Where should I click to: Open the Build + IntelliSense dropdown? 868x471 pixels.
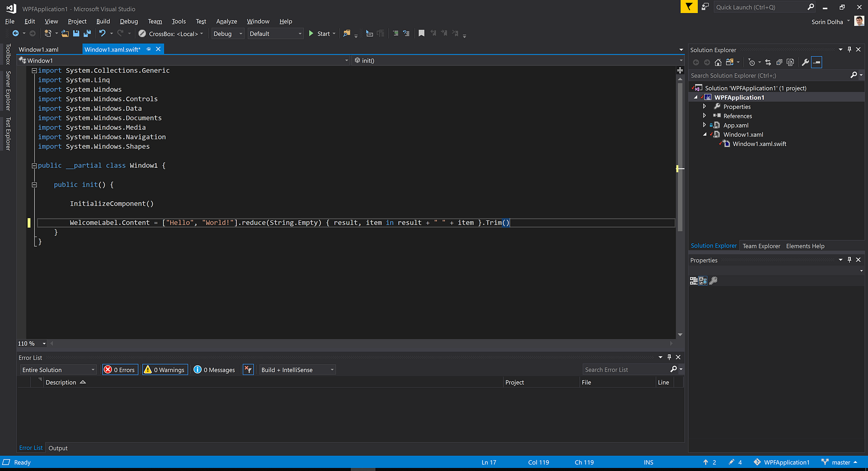pyautogui.click(x=297, y=370)
